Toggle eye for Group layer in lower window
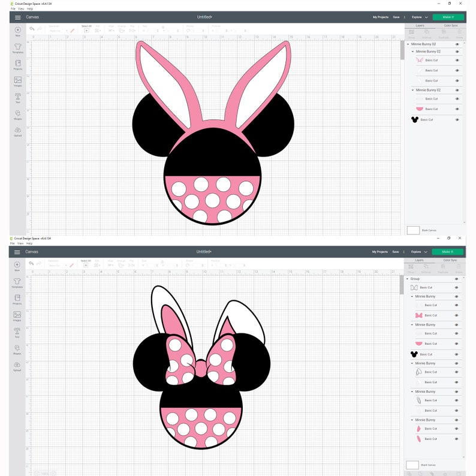The width and height of the screenshot is (476, 476). coord(456,279)
